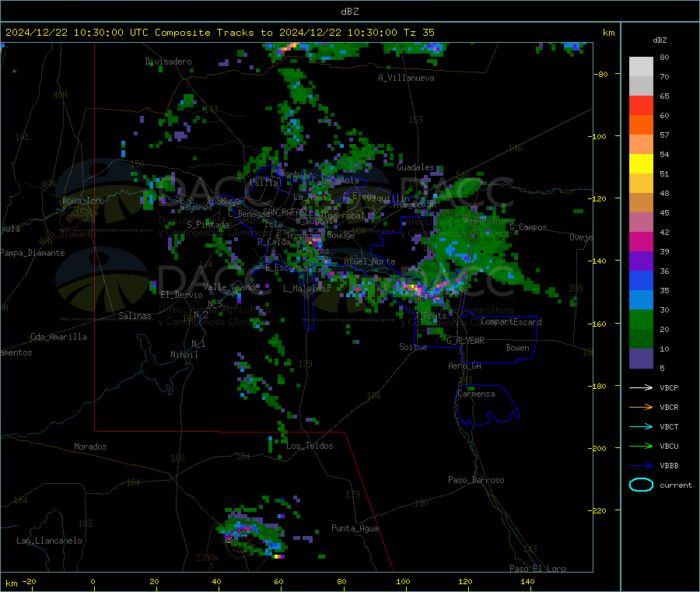Select the blue 35-36 dBZ swatch

tap(641, 280)
